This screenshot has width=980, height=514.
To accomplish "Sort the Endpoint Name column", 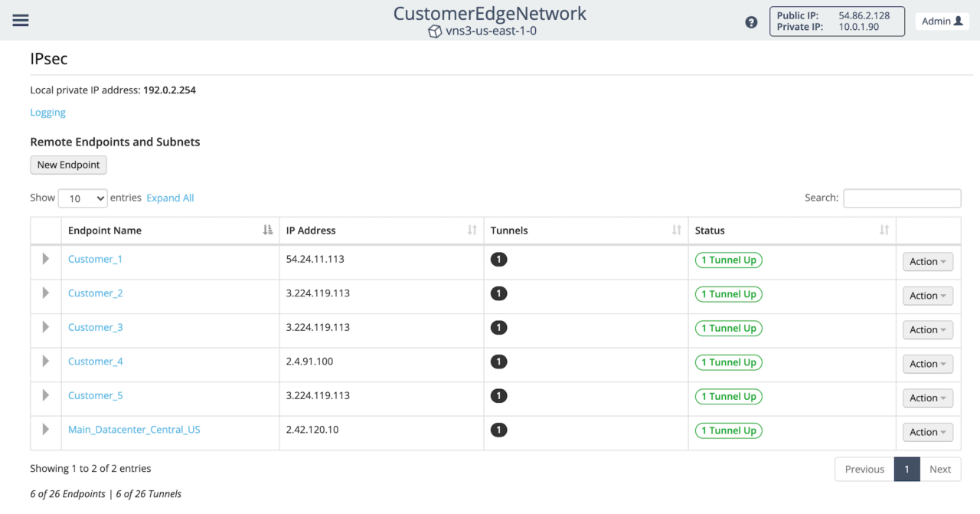I will click(x=266, y=230).
